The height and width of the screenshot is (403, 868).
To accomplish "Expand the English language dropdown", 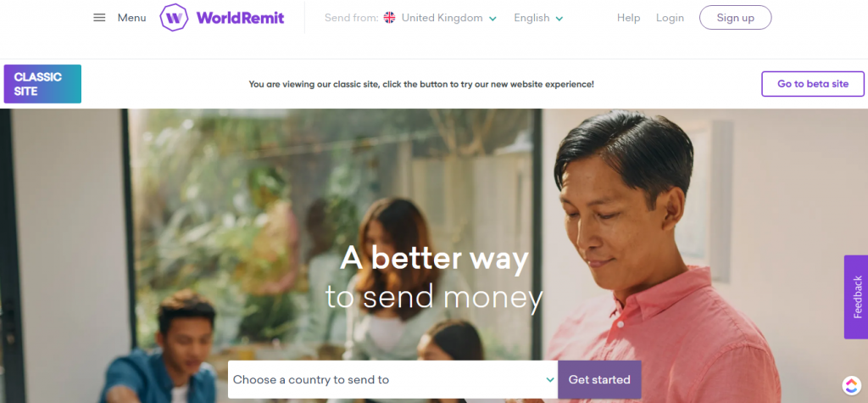I will click(x=538, y=18).
